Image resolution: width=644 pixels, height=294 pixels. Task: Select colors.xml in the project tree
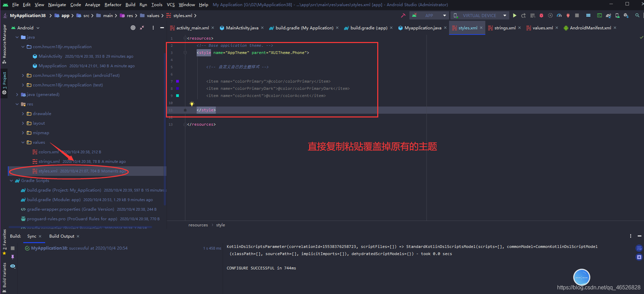tap(49, 152)
